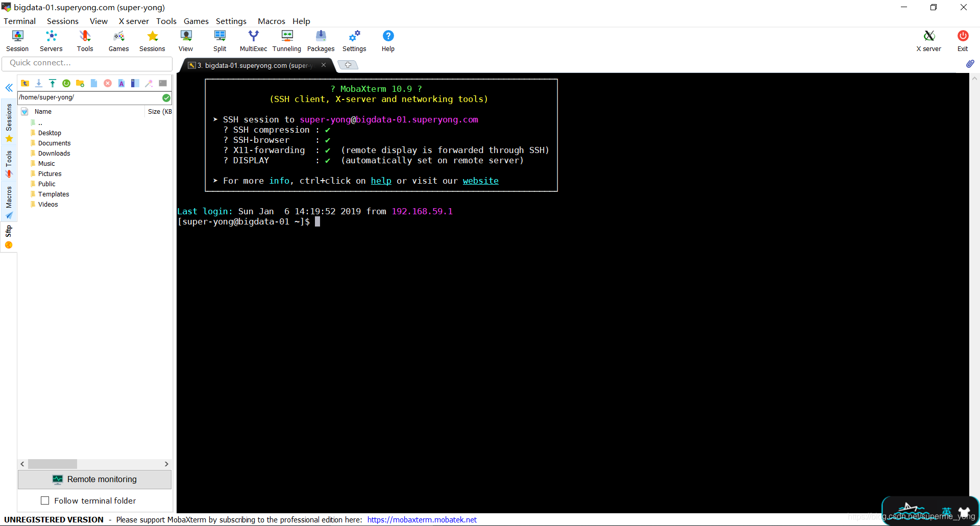Switch to the Macros side tab
The height and width of the screenshot is (526, 980).
(x=9, y=203)
